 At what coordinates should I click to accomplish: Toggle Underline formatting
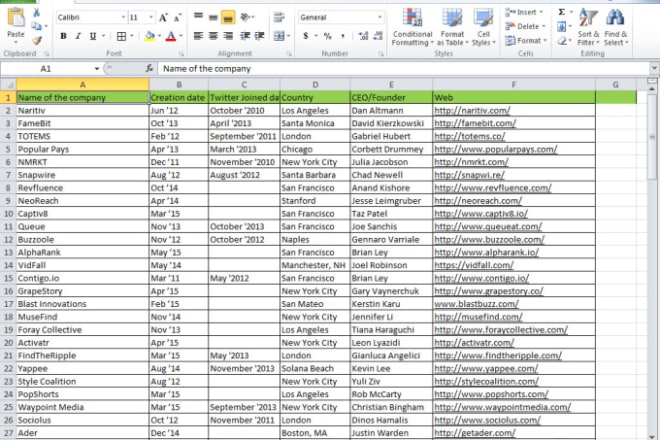pos(93,36)
